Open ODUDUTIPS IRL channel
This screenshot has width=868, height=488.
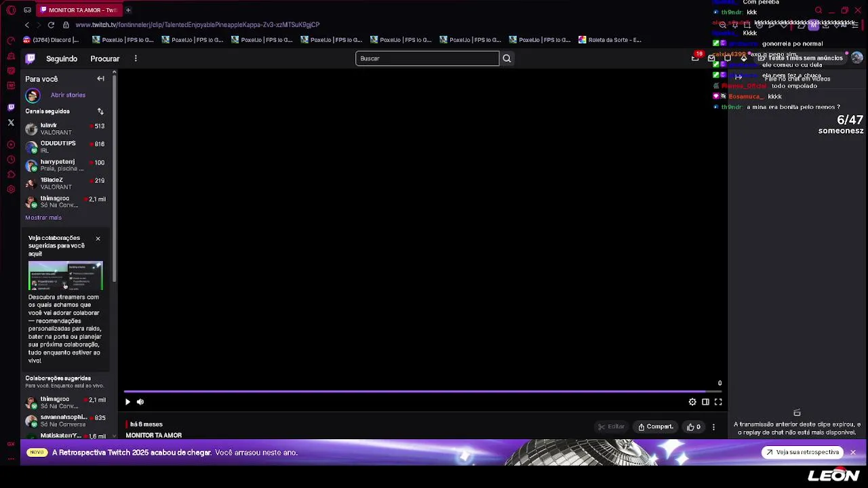point(66,147)
